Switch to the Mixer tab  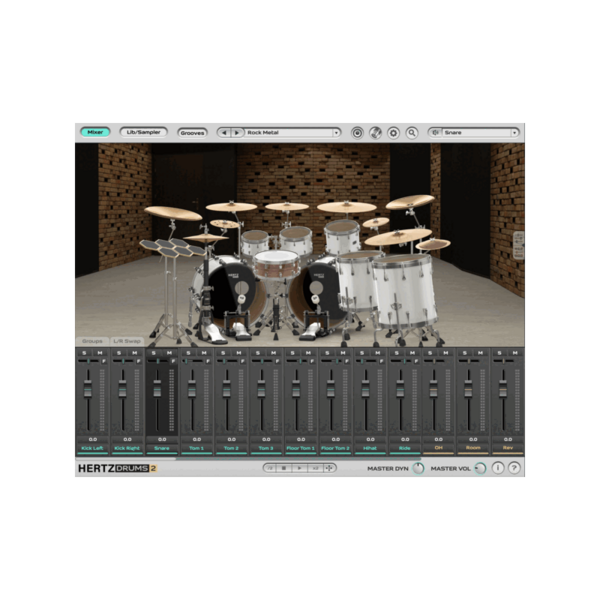tap(95, 132)
